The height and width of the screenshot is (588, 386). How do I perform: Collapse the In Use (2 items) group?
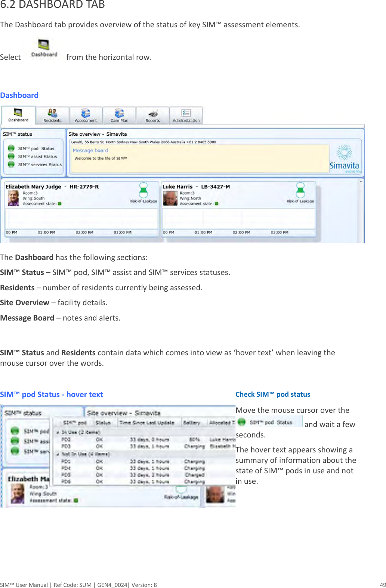click(58, 432)
